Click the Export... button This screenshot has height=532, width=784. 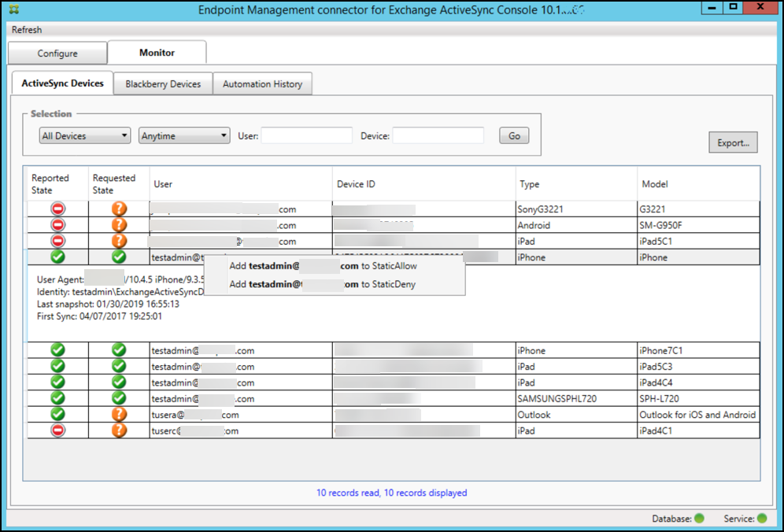pos(733,143)
